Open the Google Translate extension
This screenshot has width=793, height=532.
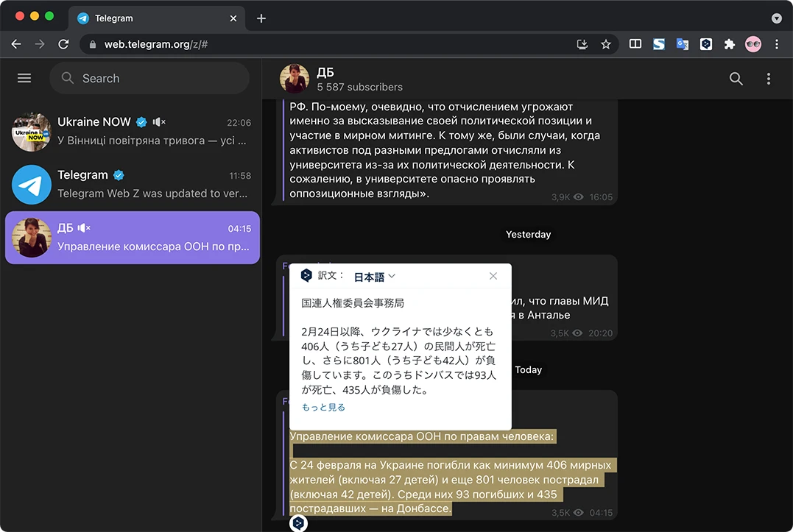point(683,44)
